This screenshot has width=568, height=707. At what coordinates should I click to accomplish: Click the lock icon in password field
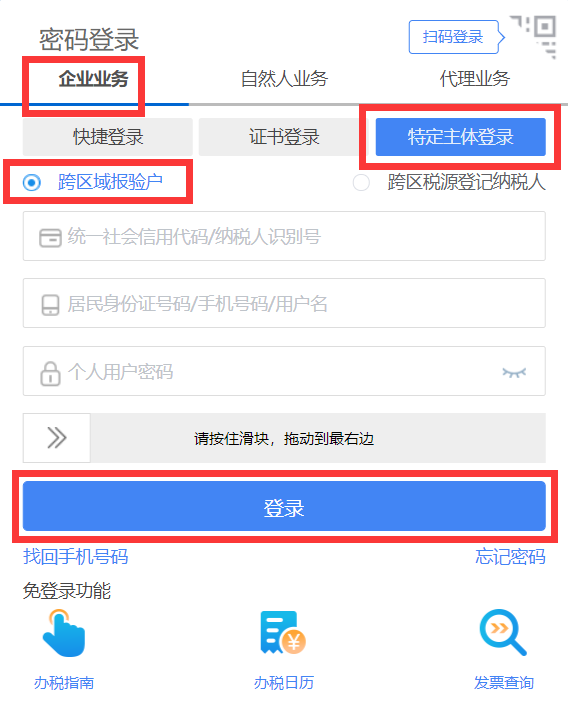point(50,373)
